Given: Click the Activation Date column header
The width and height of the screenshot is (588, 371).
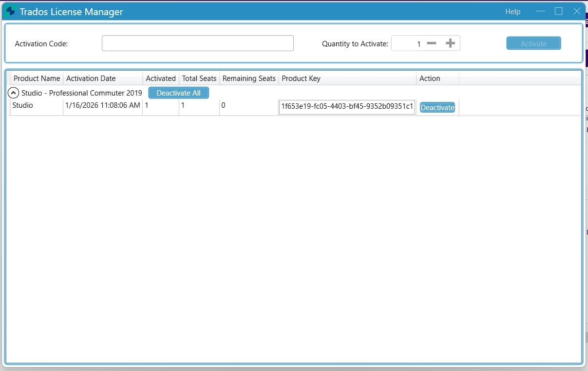Looking at the screenshot, I should 91,78.
